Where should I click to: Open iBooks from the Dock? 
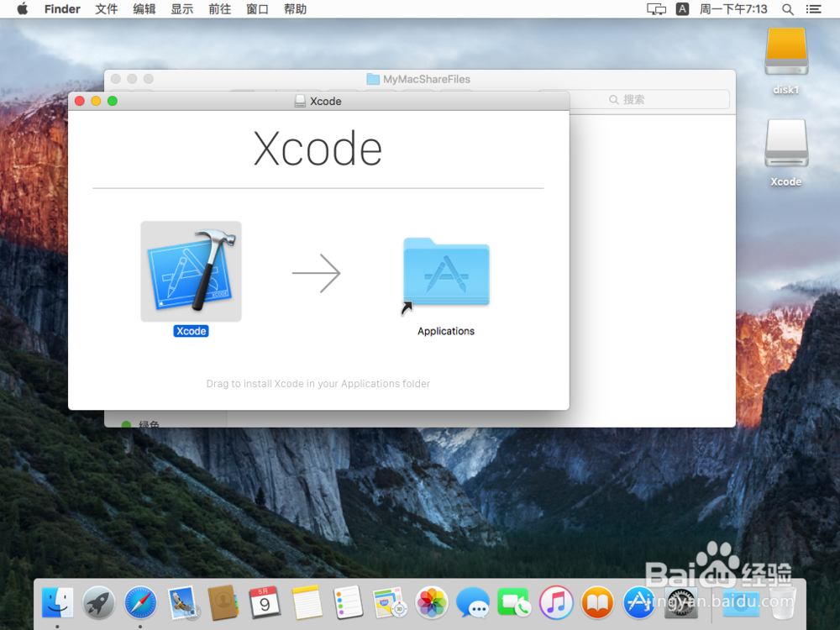pos(597,602)
